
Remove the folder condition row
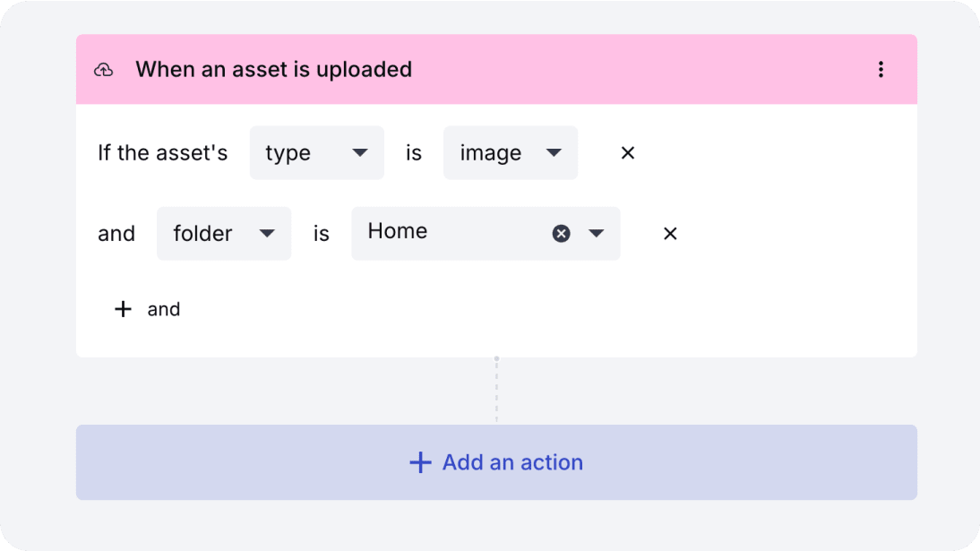pos(670,234)
